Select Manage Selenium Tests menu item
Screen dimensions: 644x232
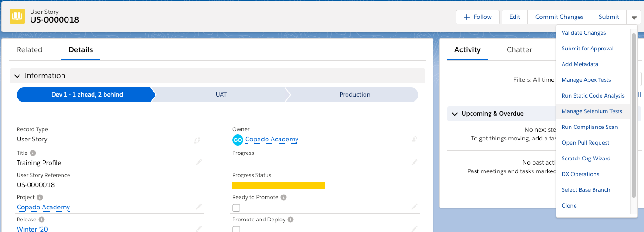point(593,111)
